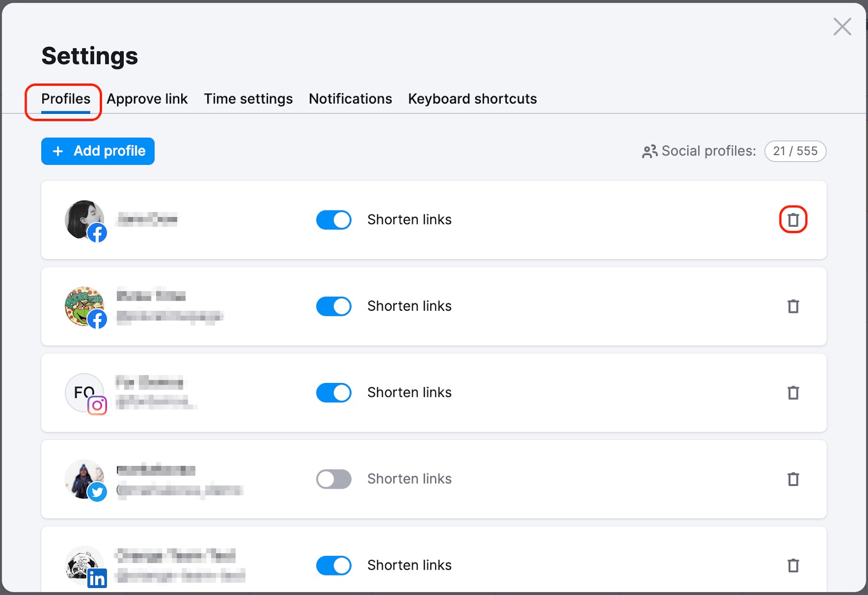
Task: Switch to the Approve link tab
Action: point(147,99)
